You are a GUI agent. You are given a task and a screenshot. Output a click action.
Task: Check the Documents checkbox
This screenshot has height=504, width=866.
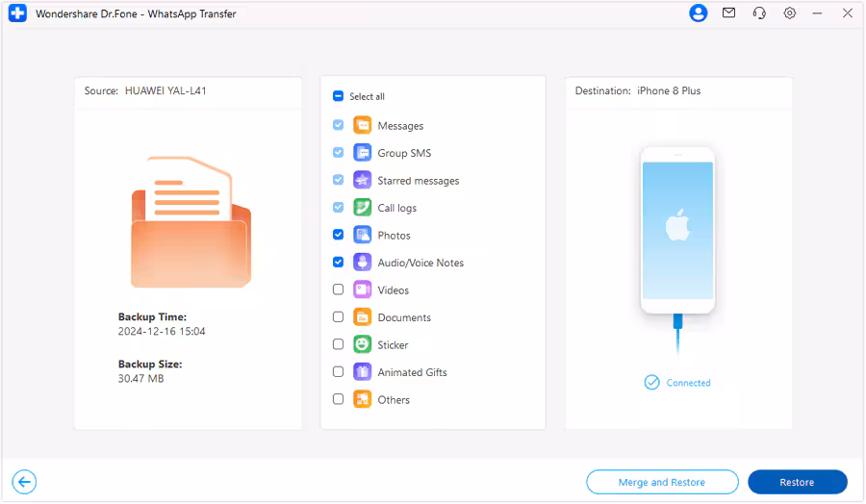[x=338, y=316]
